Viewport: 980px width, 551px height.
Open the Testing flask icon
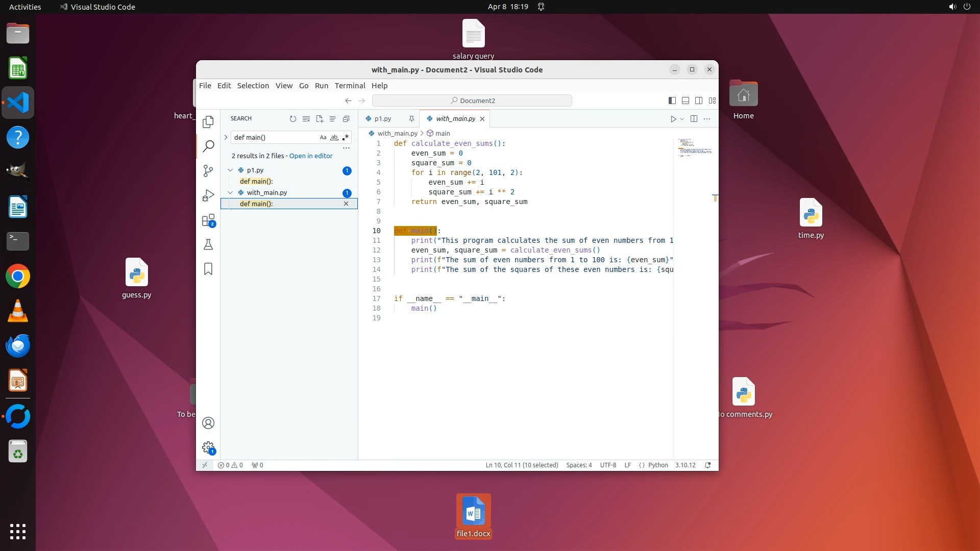click(x=208, y=245)
